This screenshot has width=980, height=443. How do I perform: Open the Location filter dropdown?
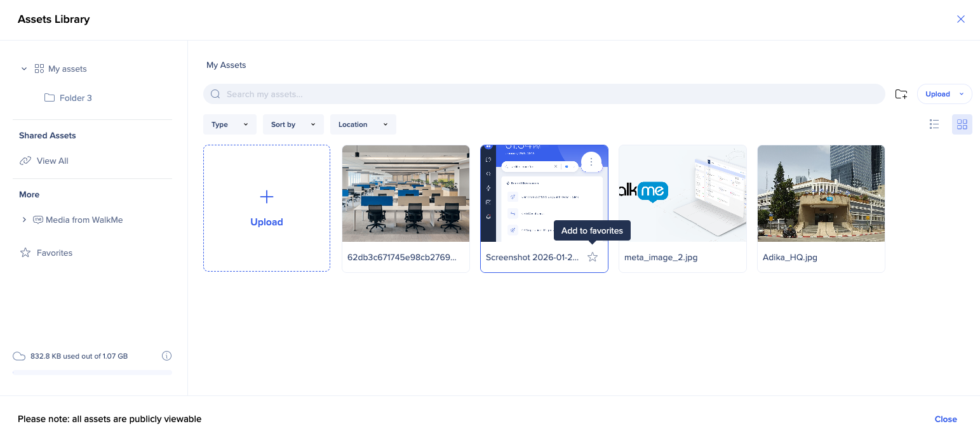[363, 124]
